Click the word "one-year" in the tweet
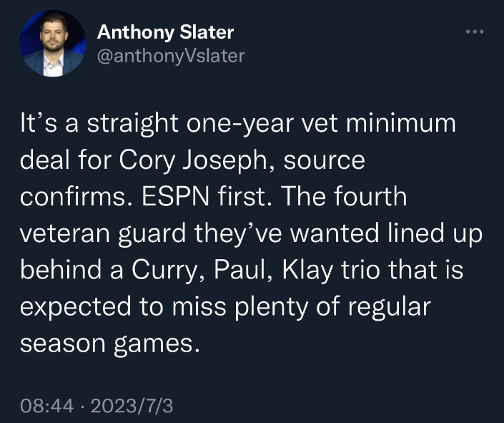Viewport: 504px width, 423px height. (240, 125)
